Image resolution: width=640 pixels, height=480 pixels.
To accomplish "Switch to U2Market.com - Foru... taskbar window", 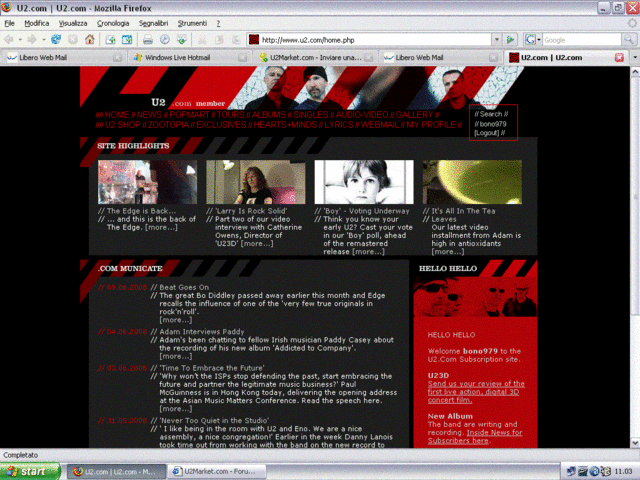I will tap(217, 471).
